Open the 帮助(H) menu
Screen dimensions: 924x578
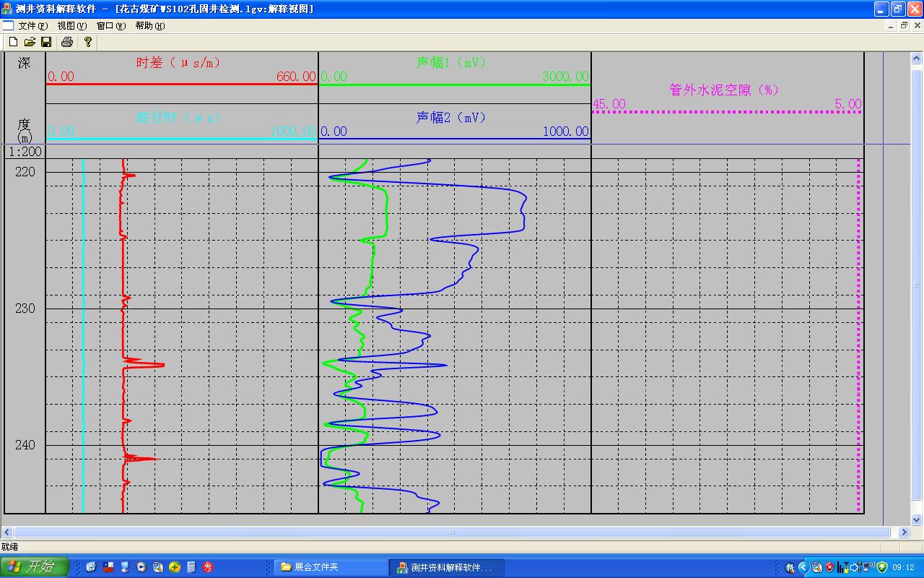(150, 25)
